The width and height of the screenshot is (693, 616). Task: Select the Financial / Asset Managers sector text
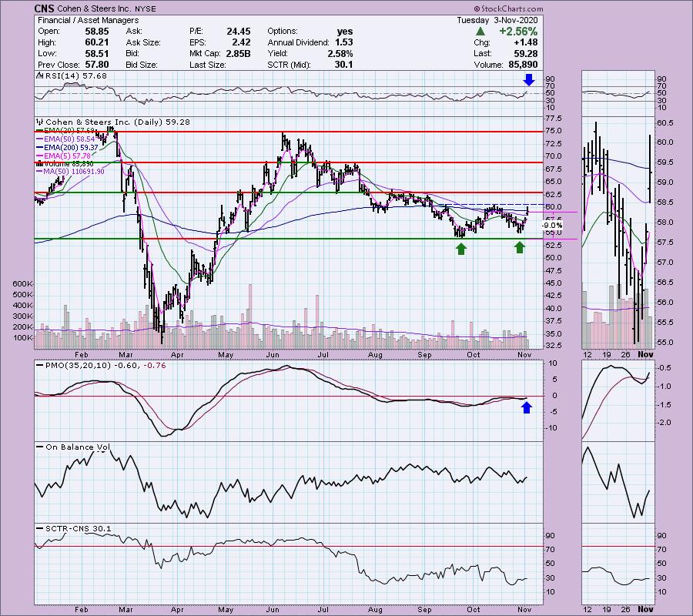[88, 20]
